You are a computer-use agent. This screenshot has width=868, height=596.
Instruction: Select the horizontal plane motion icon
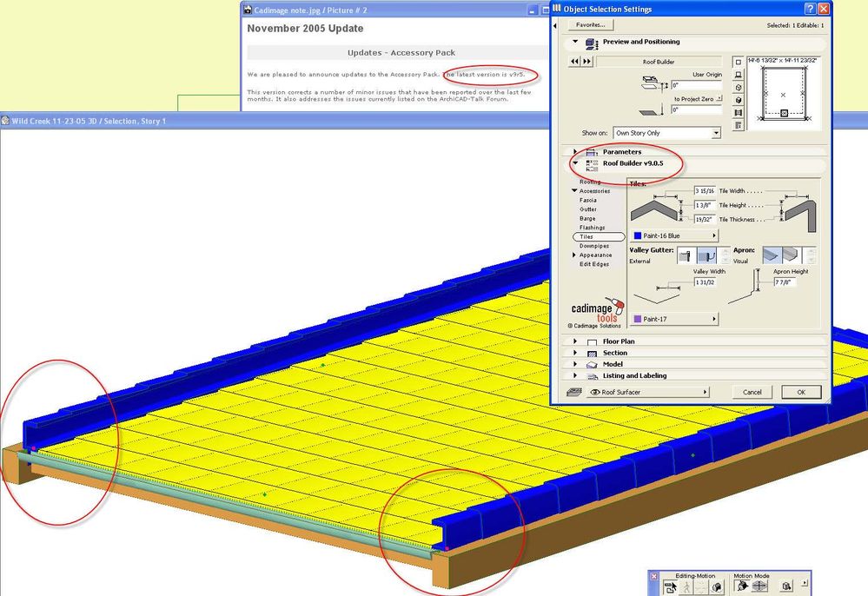point(759,586)
